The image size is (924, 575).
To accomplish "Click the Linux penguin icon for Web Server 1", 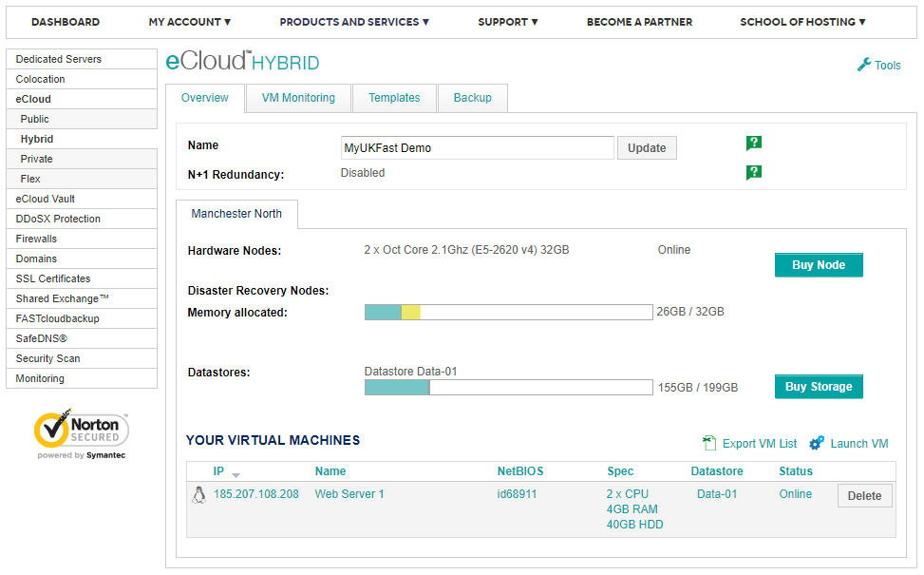I will coord(199,495).
